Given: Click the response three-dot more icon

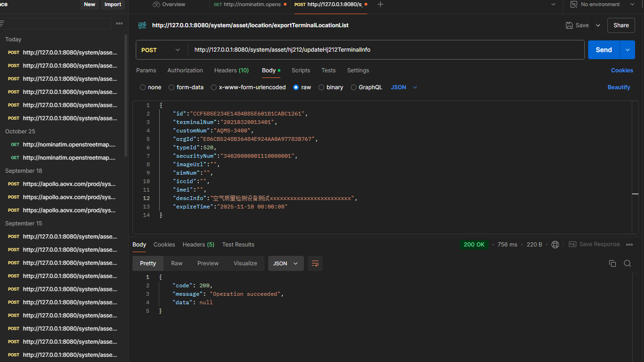Looking at the screenshot, I should (x=629, y=245).
